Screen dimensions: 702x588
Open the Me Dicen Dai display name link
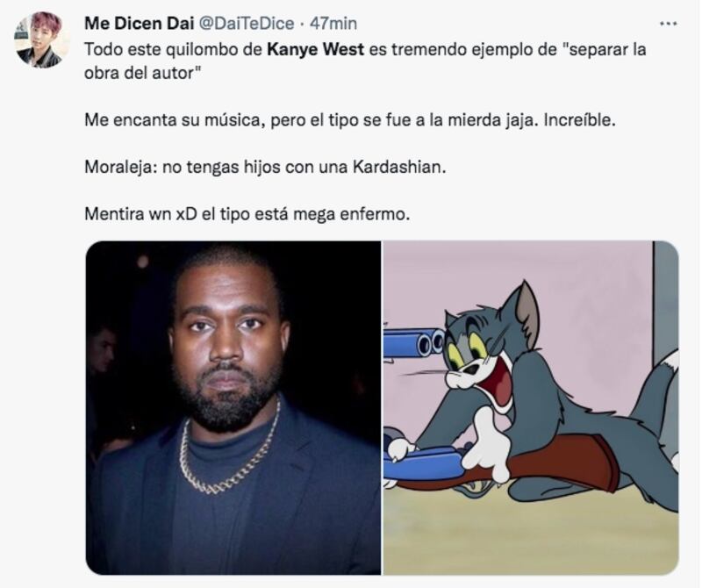coord(139,24)
